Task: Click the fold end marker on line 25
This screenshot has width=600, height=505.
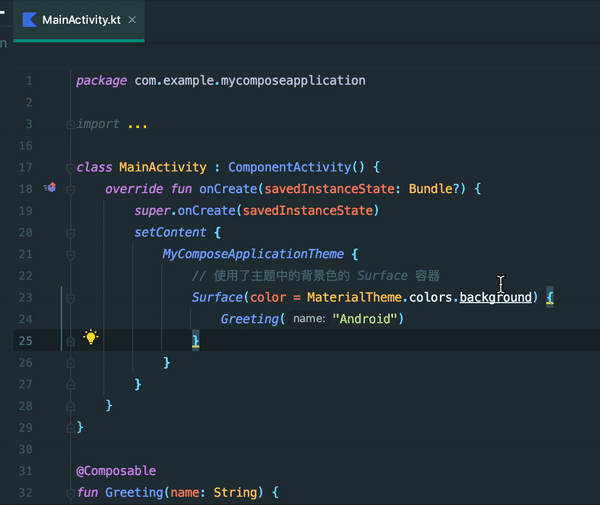Action: click(70, 341)
